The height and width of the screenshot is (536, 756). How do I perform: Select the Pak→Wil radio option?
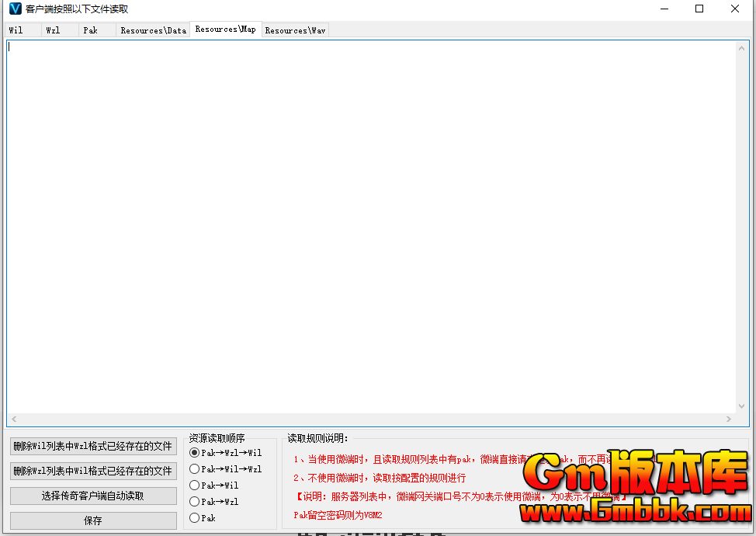point(195,486)
